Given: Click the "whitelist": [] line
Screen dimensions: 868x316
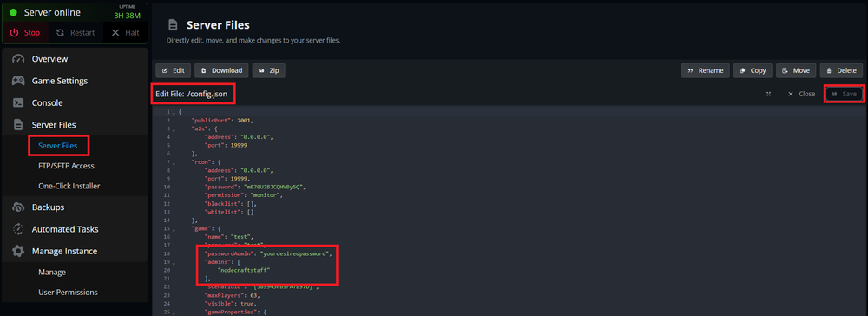Looking at the screenshot, I should click(228, 212).
